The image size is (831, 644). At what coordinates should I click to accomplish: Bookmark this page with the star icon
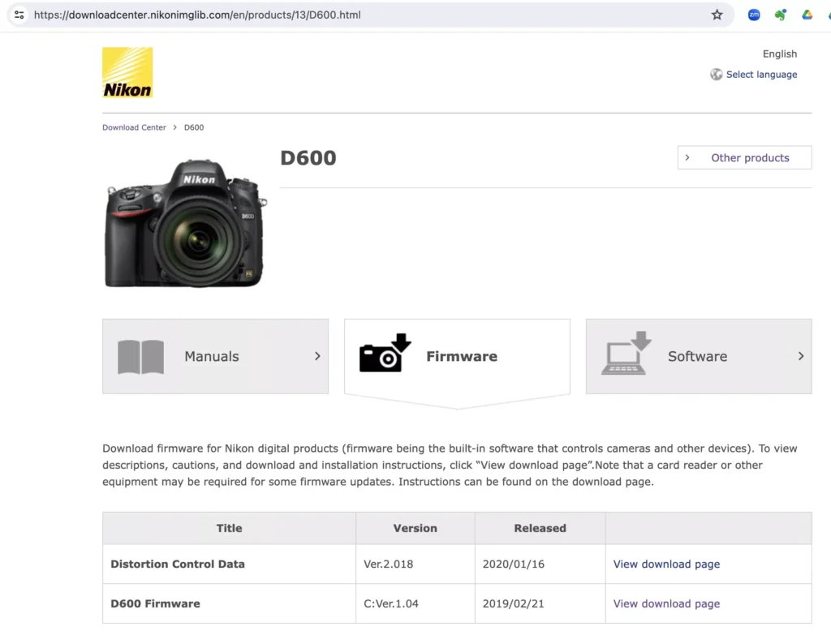pyautogui.click(x=717, y=15)
